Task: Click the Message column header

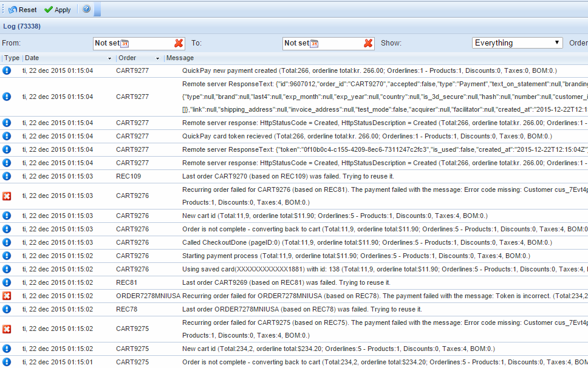Action: (x=180, y=58)
